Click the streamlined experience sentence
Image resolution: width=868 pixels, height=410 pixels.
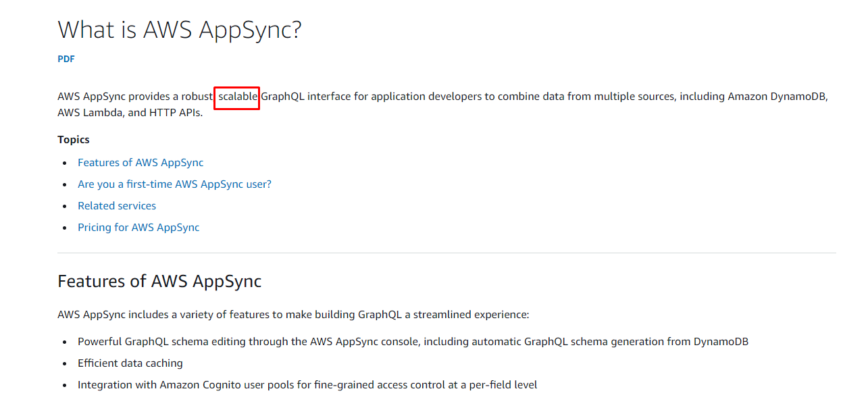click(x=293, y=314)
